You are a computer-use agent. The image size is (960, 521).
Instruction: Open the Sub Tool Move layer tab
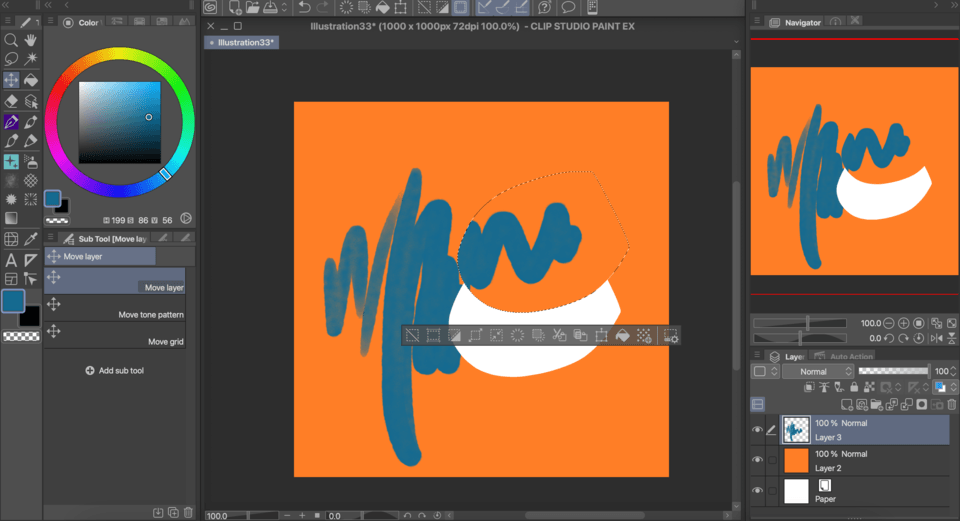click(x=105, y=238)
